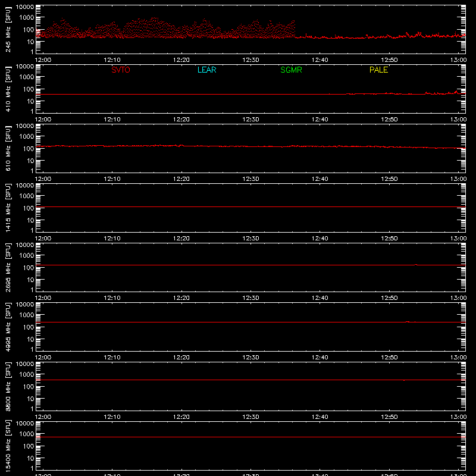Viewport: 476px width, 476px height.
Task: Click 12:40 time label under 4995 MHz plot
Action: (x=320, y=358)
